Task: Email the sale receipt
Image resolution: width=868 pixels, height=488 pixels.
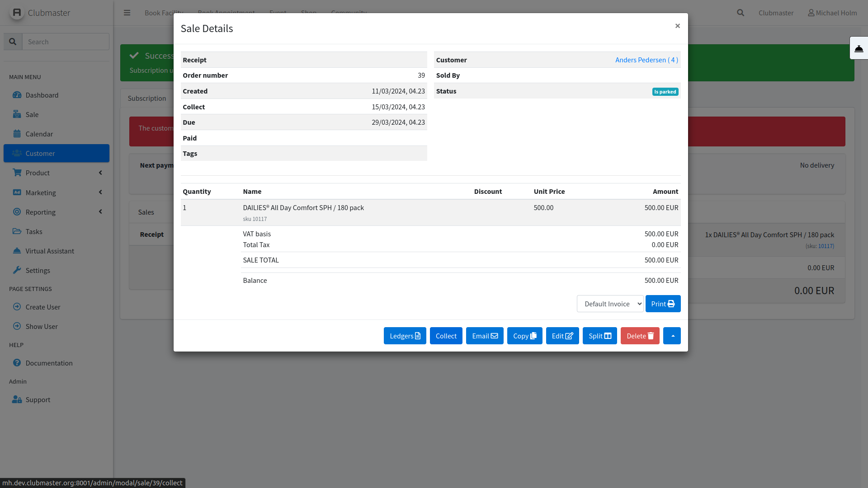Action: [485, 336]
